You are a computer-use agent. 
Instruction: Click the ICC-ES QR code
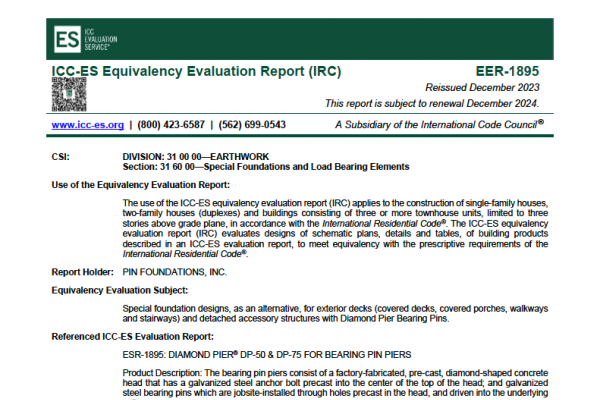(69, 94)
